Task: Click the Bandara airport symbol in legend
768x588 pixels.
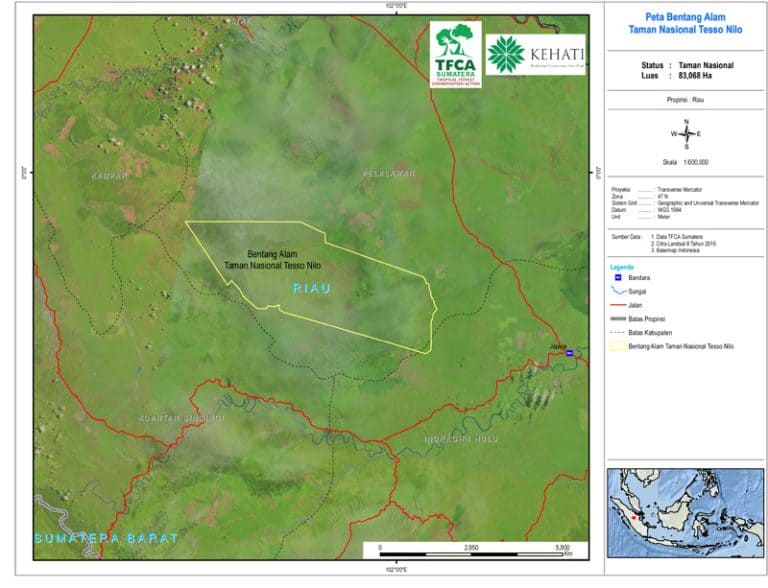Action: (x=616, y=276)
